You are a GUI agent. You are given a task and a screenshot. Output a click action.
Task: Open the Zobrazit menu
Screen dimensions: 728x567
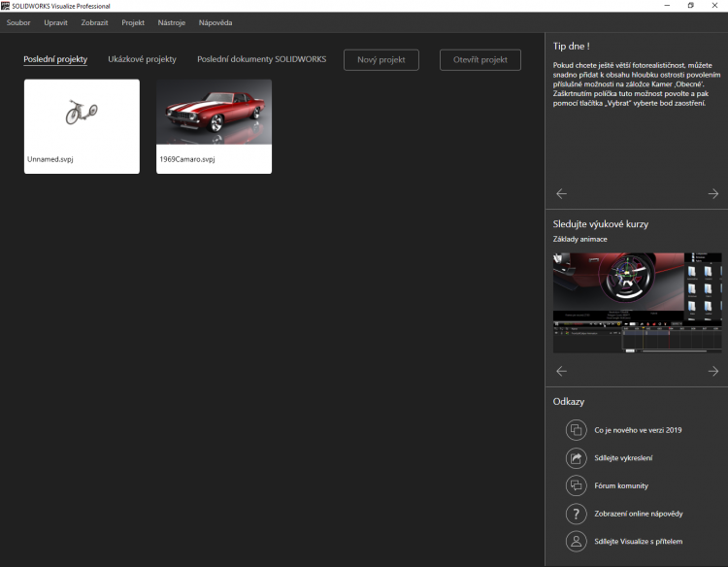pos(94,22)
